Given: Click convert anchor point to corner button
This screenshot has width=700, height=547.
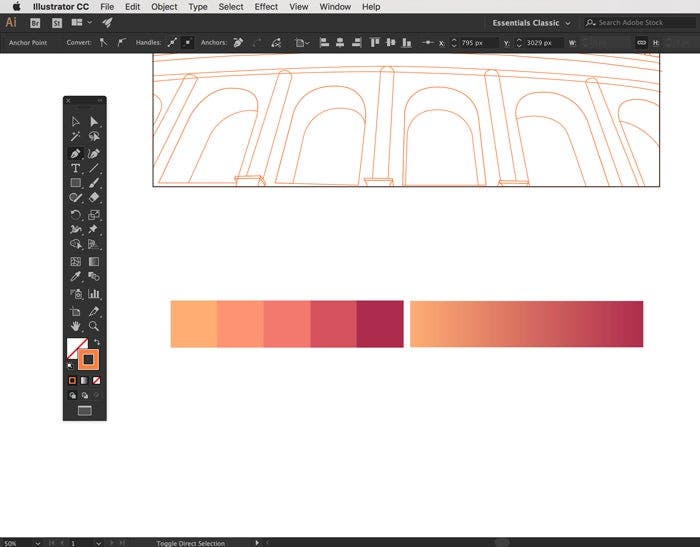Looking at the screenshot, I should click(x=103, y=43).
